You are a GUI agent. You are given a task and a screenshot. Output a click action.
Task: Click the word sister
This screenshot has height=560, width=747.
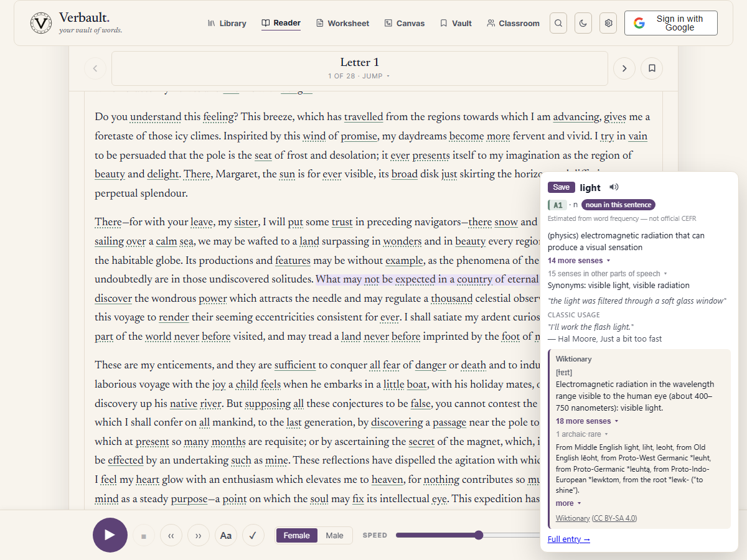(246, 222)
